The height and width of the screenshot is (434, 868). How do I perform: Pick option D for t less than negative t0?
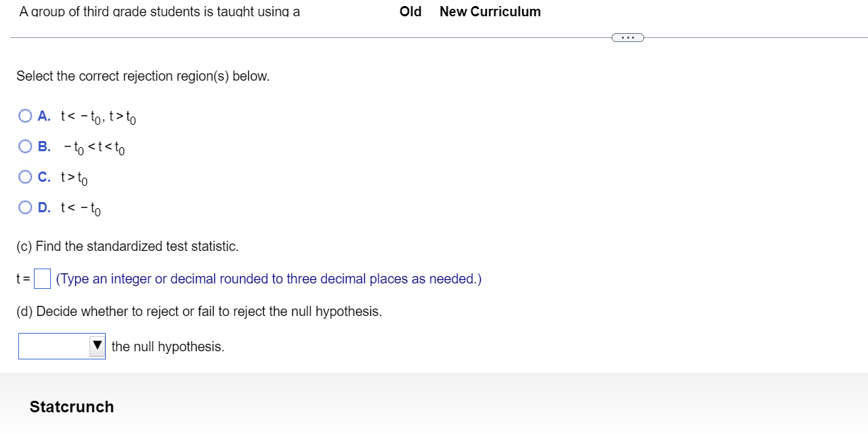(24, 206)
